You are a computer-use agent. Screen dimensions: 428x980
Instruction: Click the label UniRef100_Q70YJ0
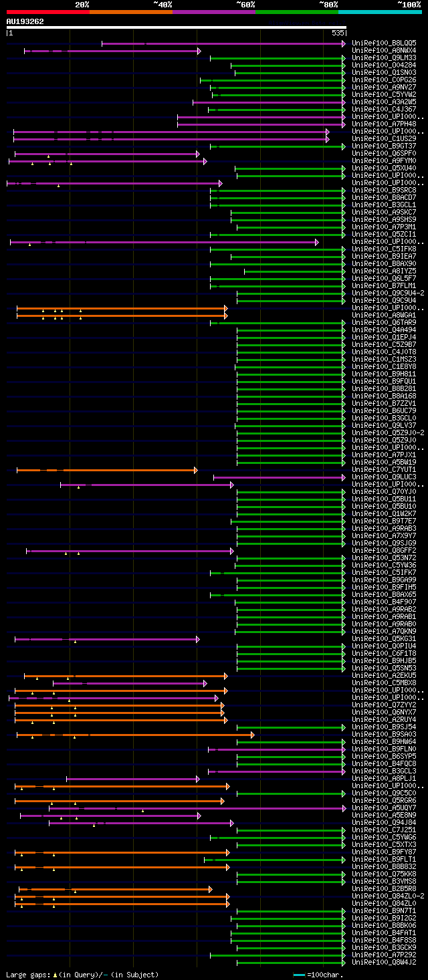pyautogui.click(x=384, y=492)
